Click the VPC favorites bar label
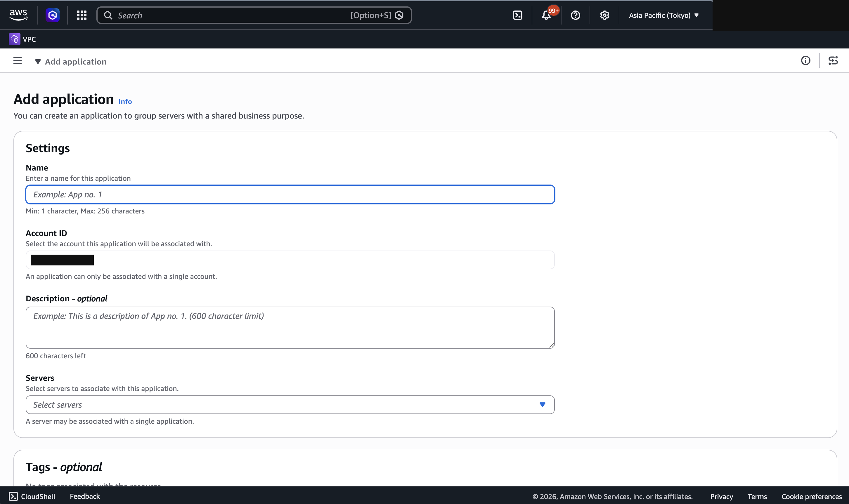 point(29,39)
